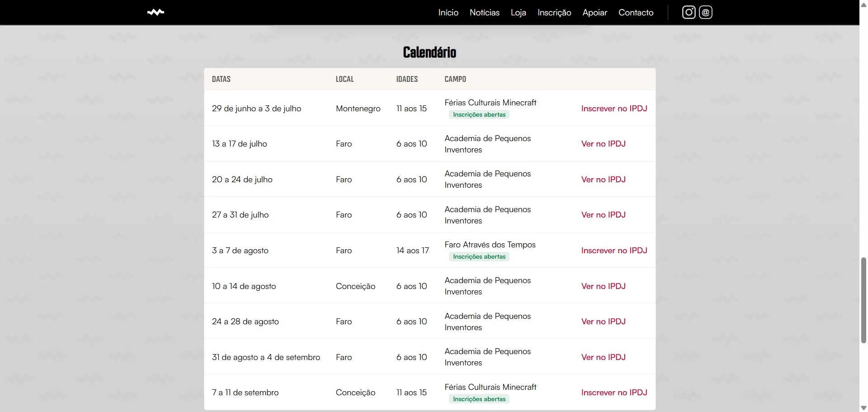Viewport: 868px width, 412px height.
Task: Click Ver no IPDJ for 27 a 31 de julho
Action: click(x=603, y=215)
